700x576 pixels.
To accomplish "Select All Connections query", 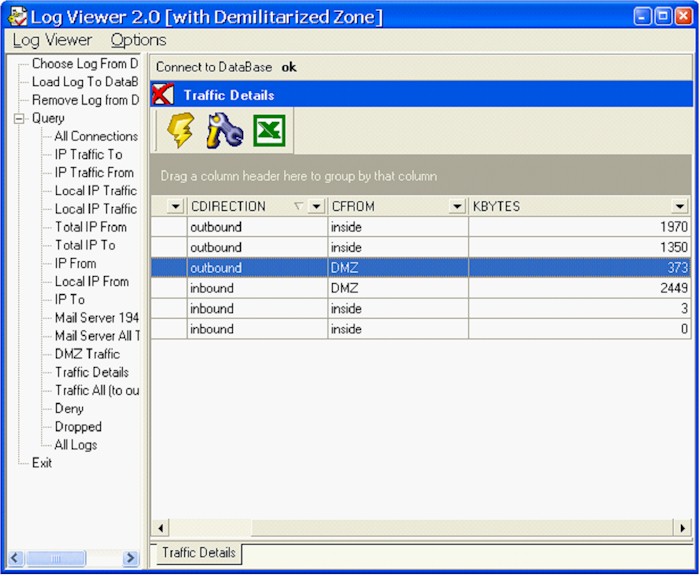I will 96,136.
